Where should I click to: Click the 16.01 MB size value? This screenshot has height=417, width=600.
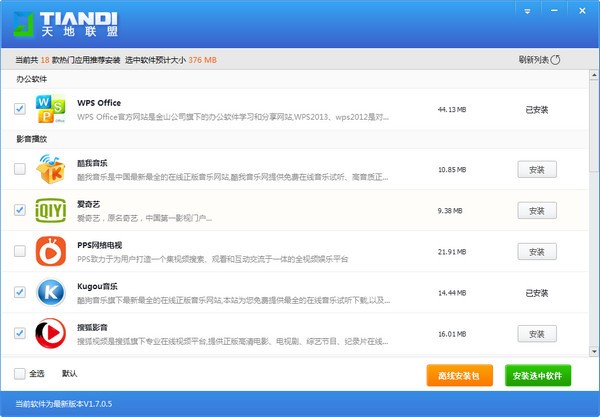(452, 334)
